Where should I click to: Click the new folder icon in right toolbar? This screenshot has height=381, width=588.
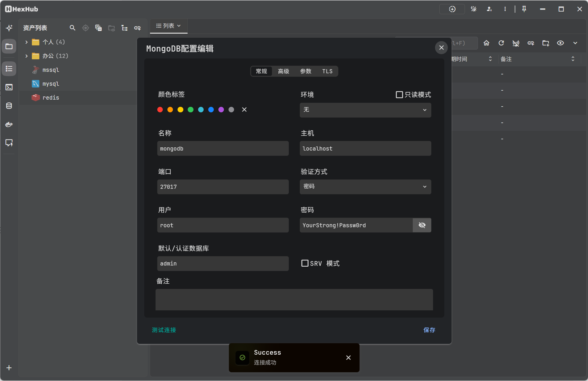[x=546, y=43]
